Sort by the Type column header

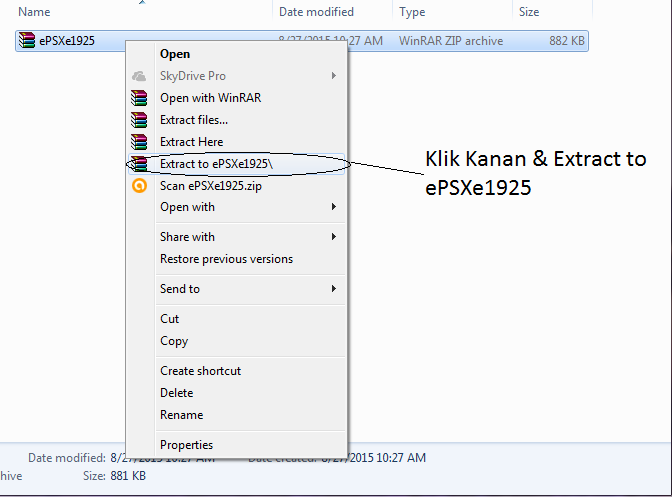[412, 12]
